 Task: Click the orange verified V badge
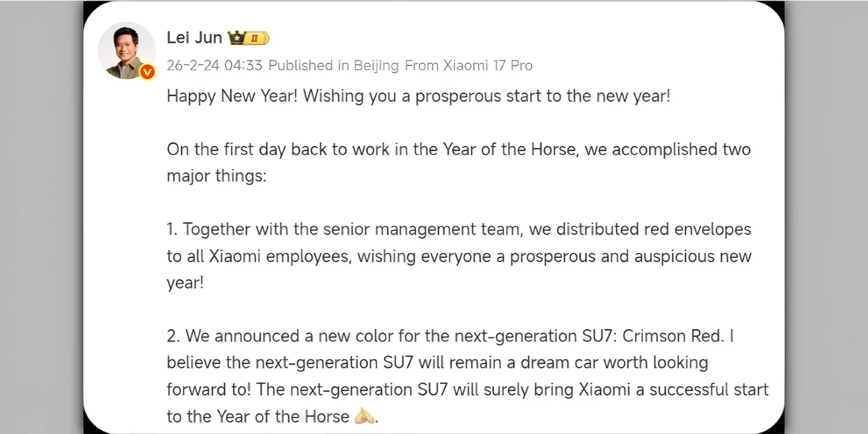[148, 72]
